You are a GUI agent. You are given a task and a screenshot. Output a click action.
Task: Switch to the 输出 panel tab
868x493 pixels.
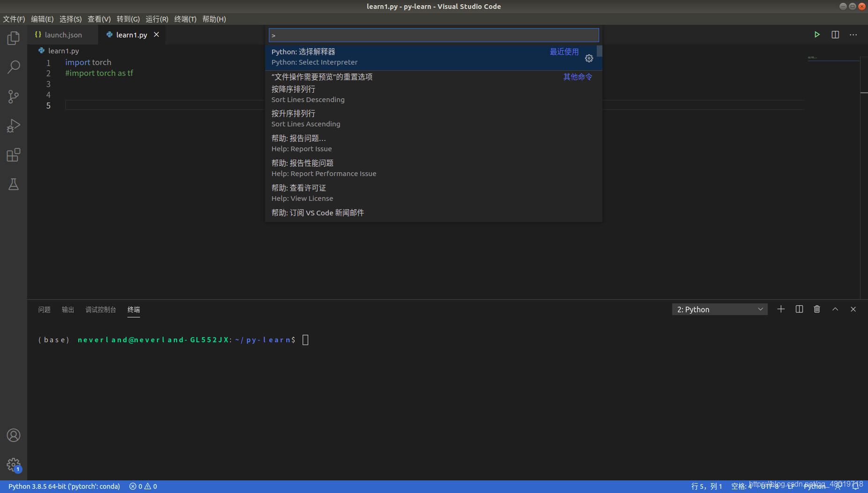68,309
